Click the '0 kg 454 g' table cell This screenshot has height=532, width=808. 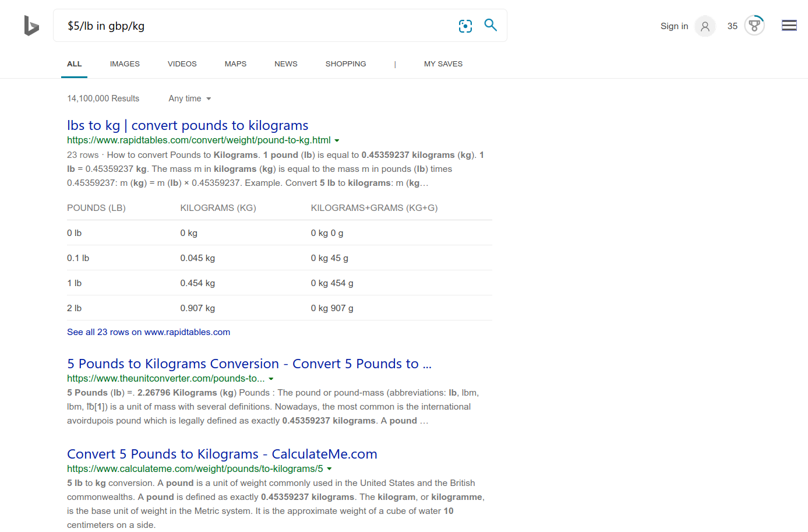332,283
